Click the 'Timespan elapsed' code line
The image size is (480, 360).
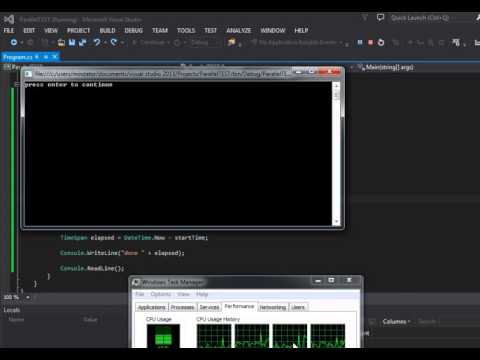tap(134, 238)
